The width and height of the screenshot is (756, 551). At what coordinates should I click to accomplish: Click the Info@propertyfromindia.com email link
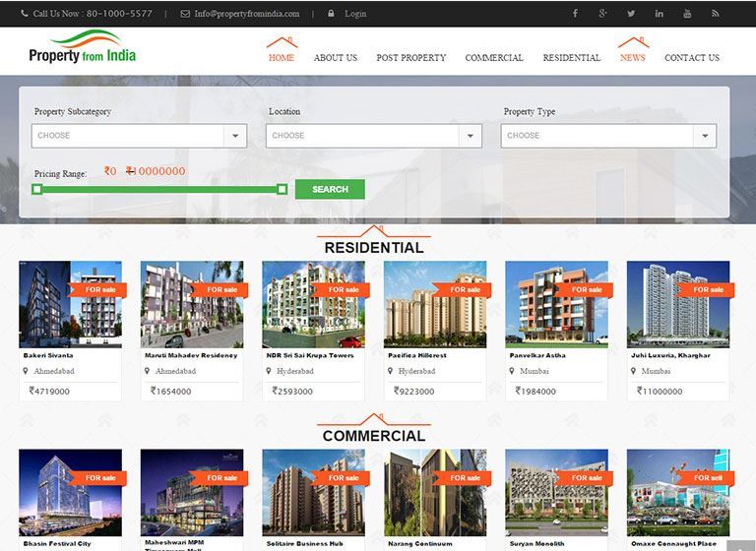[x=247, y=14]
